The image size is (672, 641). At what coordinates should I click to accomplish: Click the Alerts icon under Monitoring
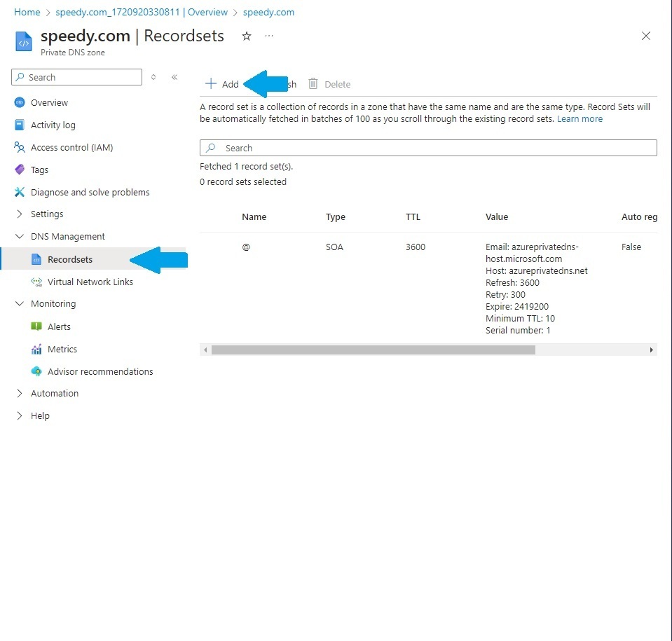coord(36,326)
